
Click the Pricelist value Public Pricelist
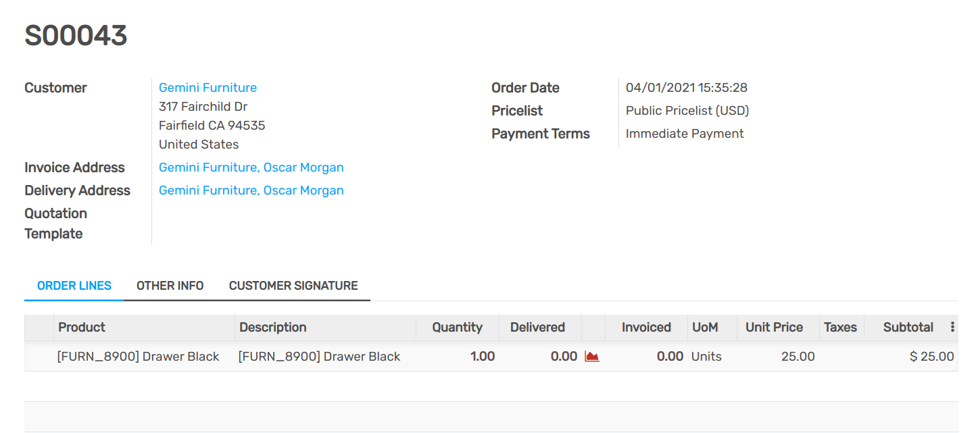pyautogui.click(x=687, y=110)
